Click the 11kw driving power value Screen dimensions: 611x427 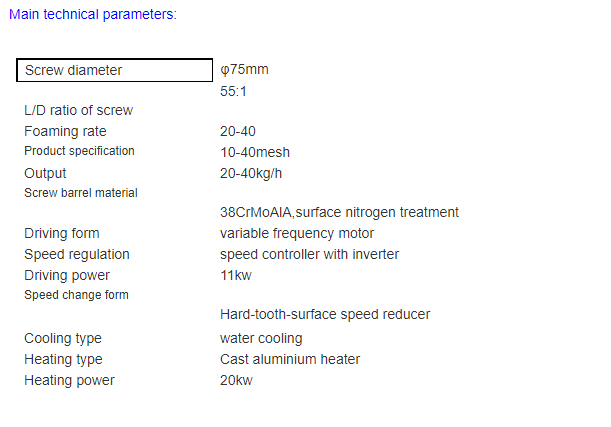tap(236, 275)
